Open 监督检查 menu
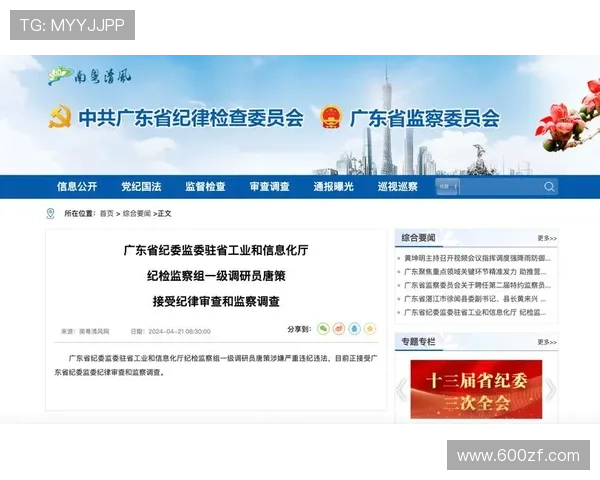This screenshot has height=480, width=600. (x=205, y=187)
